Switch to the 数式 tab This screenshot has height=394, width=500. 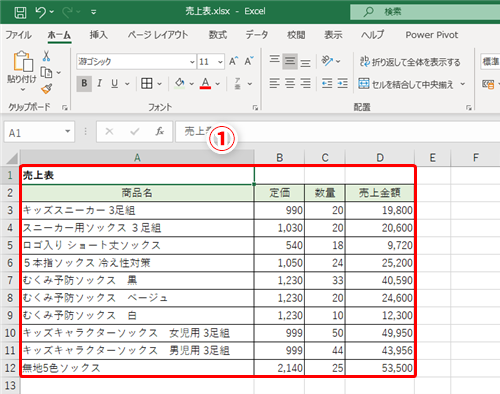point(218,35)
